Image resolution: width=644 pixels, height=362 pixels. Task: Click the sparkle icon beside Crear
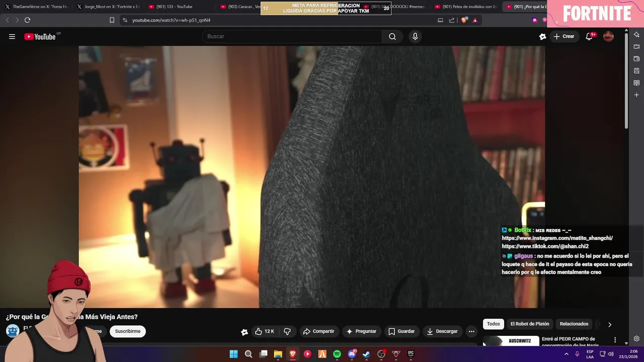click(542, 36)
